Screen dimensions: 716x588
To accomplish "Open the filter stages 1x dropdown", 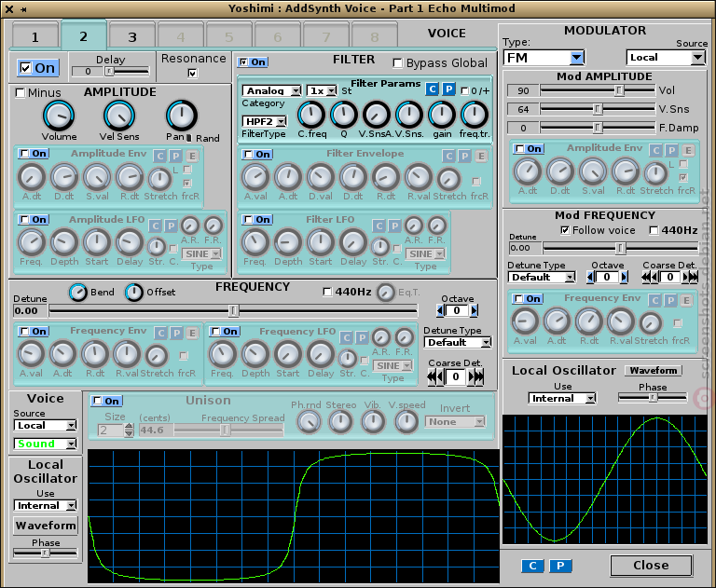I will (322, 90).
